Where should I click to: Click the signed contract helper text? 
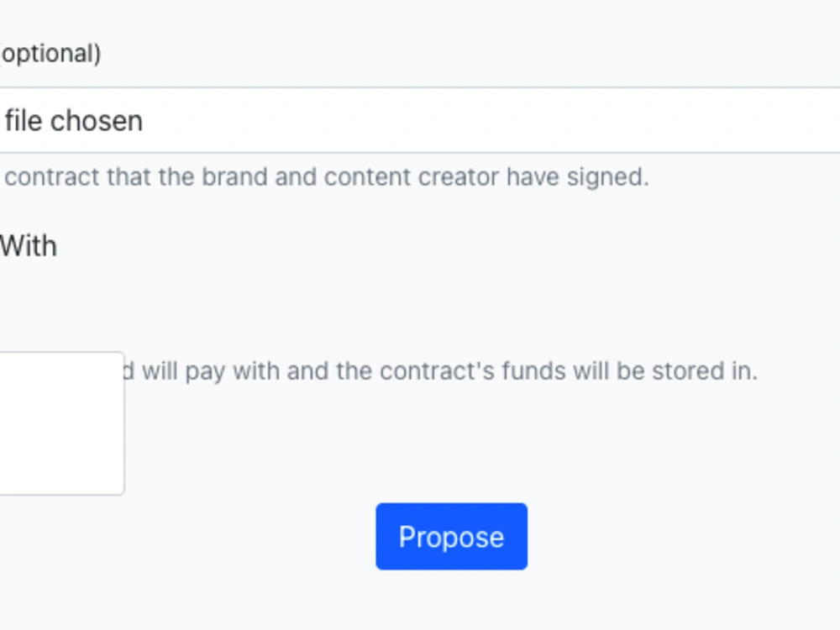point(328,178)
